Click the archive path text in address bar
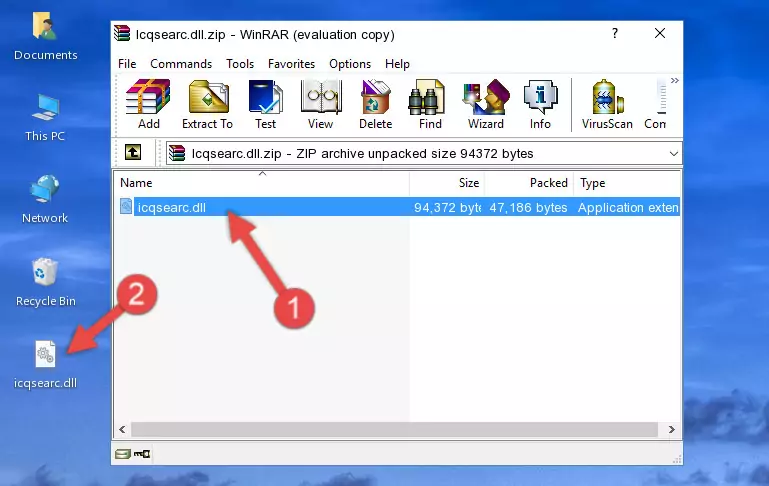 click(x=362, y=154)
